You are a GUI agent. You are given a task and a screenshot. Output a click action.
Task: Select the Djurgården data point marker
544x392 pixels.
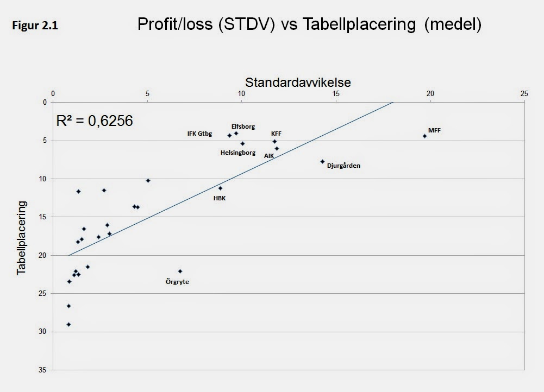pyautogui.click(x=322, y=161)
